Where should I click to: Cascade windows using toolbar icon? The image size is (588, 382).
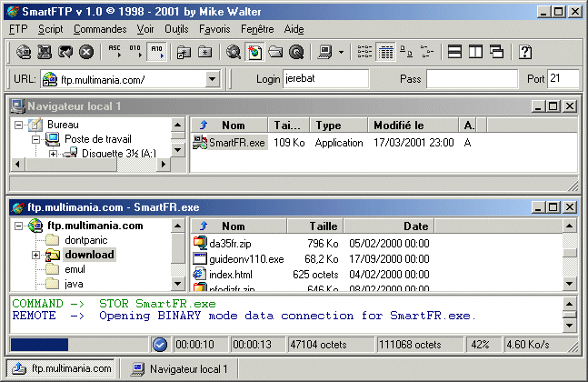point(496,52)
